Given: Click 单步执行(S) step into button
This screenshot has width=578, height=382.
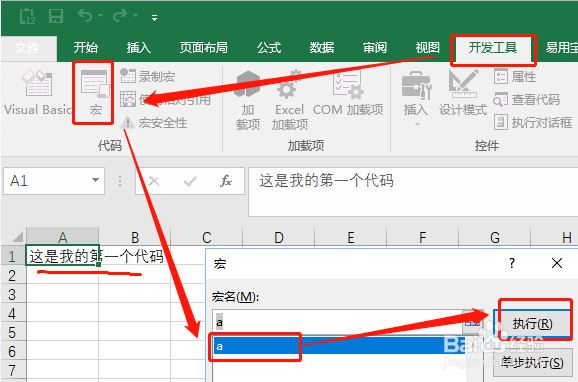Looking at the screenshot, I should tap(532, 362).
